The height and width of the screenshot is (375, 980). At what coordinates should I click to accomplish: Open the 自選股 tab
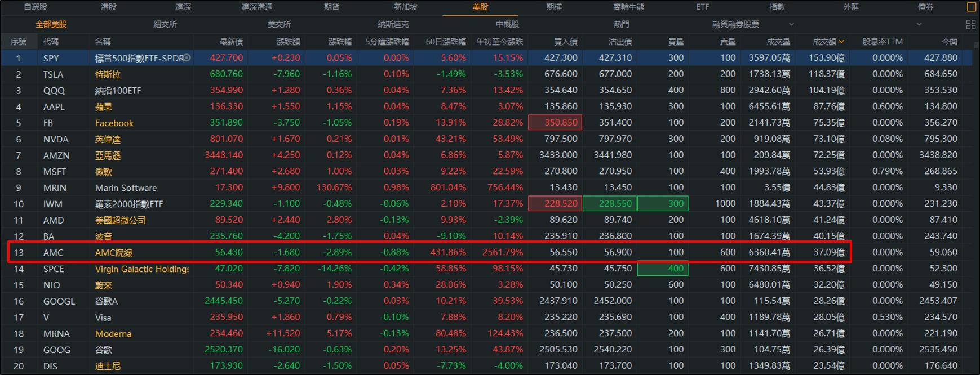click(x=36, y=7)
